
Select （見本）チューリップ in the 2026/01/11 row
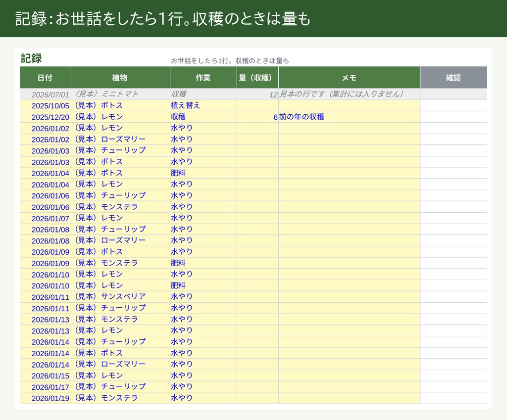[120, 308]
